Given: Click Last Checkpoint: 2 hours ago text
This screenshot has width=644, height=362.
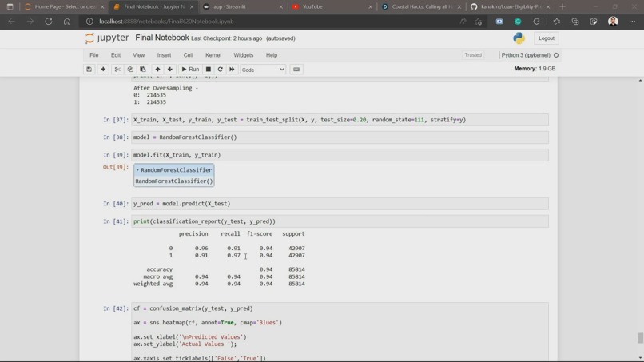Looking at the screenshot, I should tap(226, 38).
